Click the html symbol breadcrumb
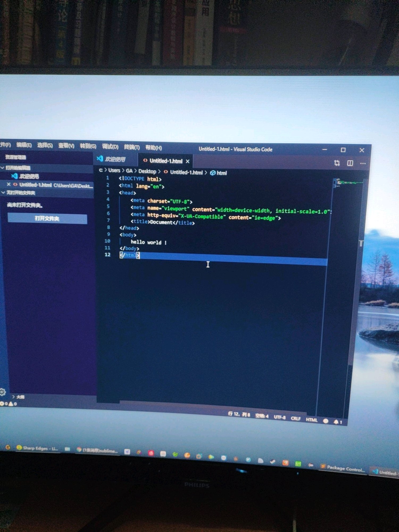The image size is (399, 532). 219,173
